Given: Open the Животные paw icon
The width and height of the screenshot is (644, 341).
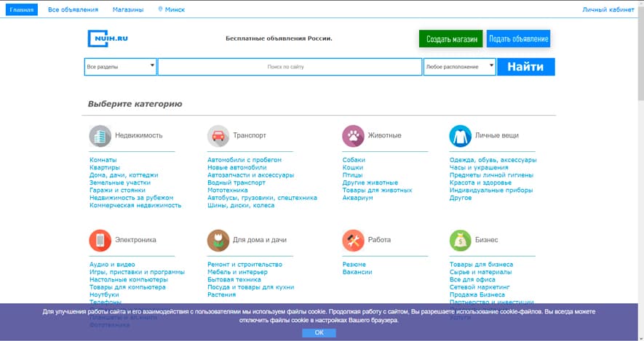Looking at the screenshot, I should [x=353, y=136].
